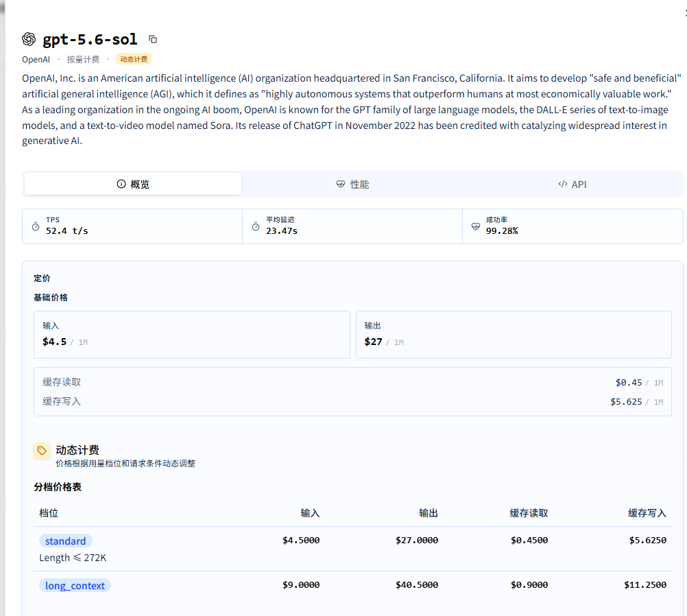Select the long_context tier badge
Image resolution: width=687 pixels, height=616 pixels.
coord(75,586)
